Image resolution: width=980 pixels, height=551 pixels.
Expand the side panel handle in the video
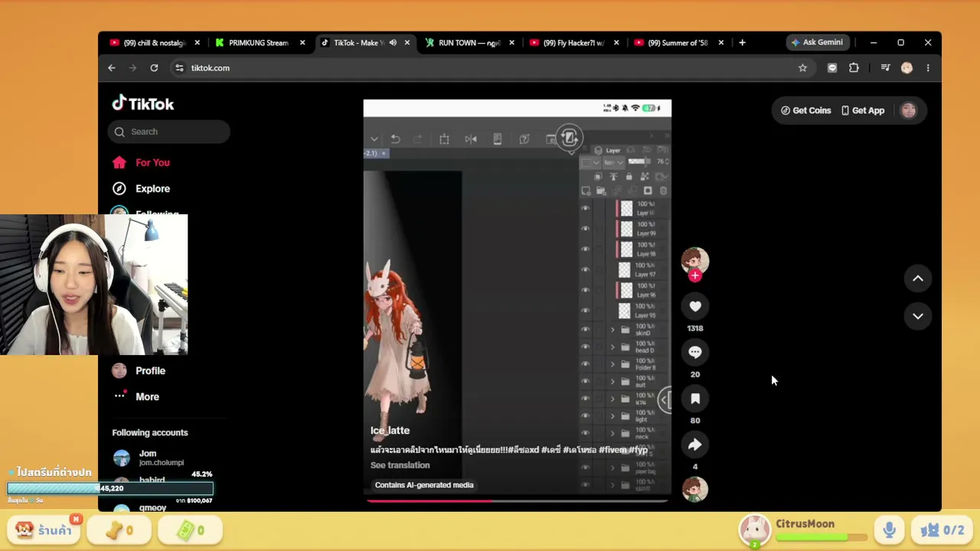[x=665, y=399]
